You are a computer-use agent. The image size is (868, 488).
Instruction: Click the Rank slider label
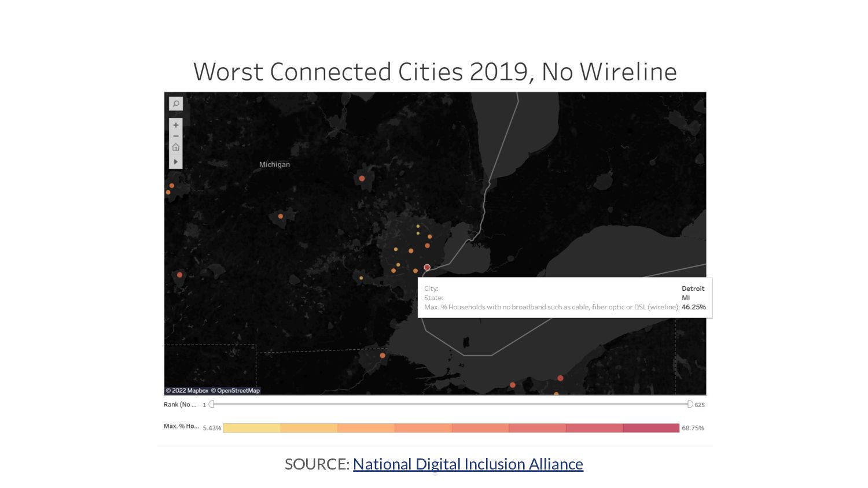(180, 405)
